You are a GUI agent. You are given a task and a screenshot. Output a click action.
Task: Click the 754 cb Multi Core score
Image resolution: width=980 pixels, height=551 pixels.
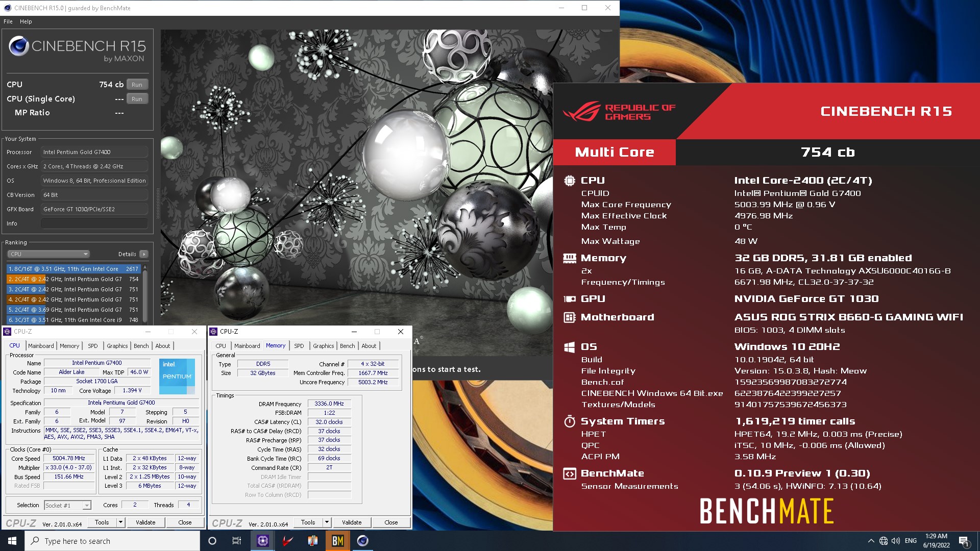click(827, 152)
